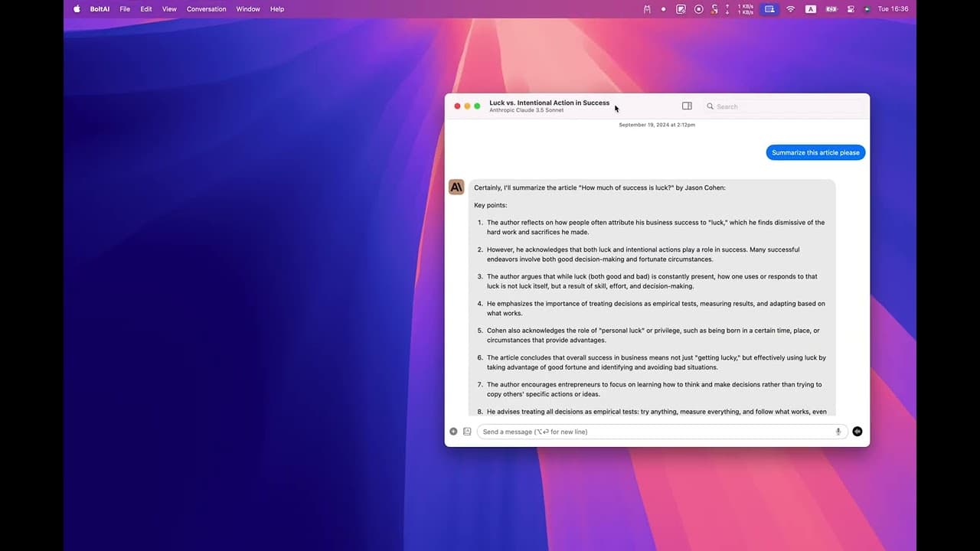980x551 pixels.
Task: Click the red S-shaped menu bar icon
Action: point(714,9)
